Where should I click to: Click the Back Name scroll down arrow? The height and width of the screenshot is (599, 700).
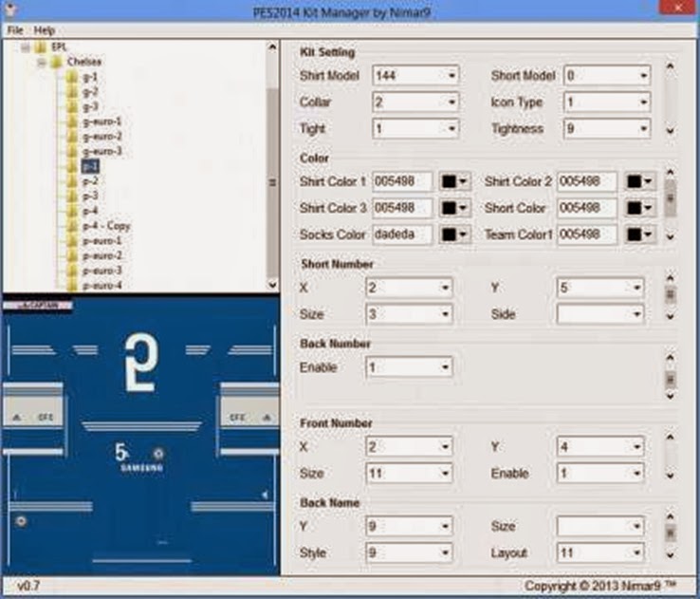point(670,554)
